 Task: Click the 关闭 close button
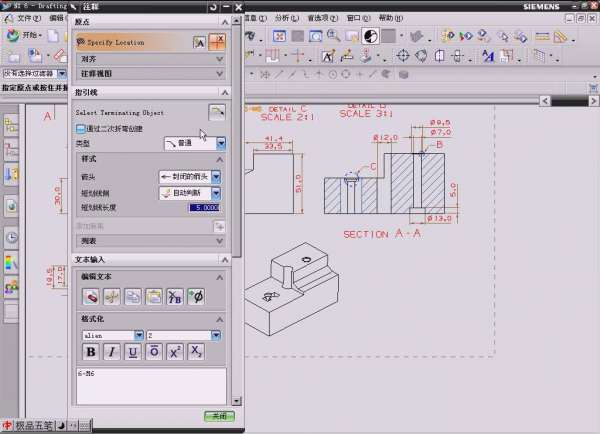click(218, 415)
